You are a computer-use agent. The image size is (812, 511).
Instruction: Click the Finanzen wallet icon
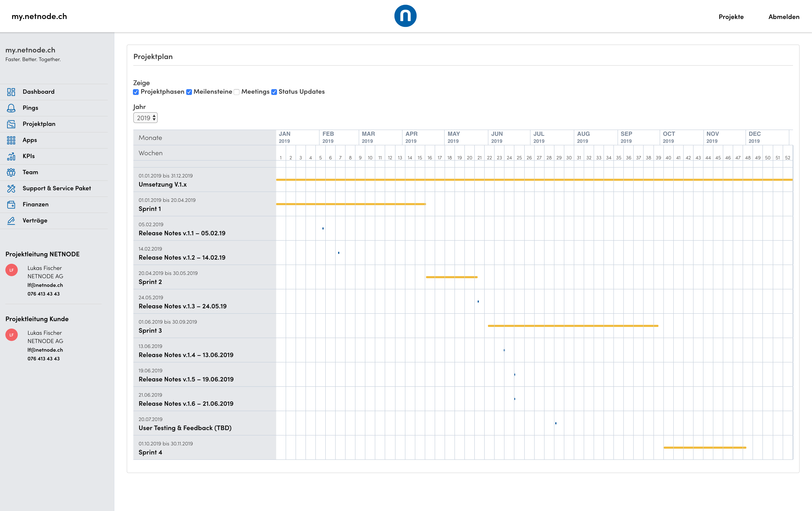tap(11, 205)
